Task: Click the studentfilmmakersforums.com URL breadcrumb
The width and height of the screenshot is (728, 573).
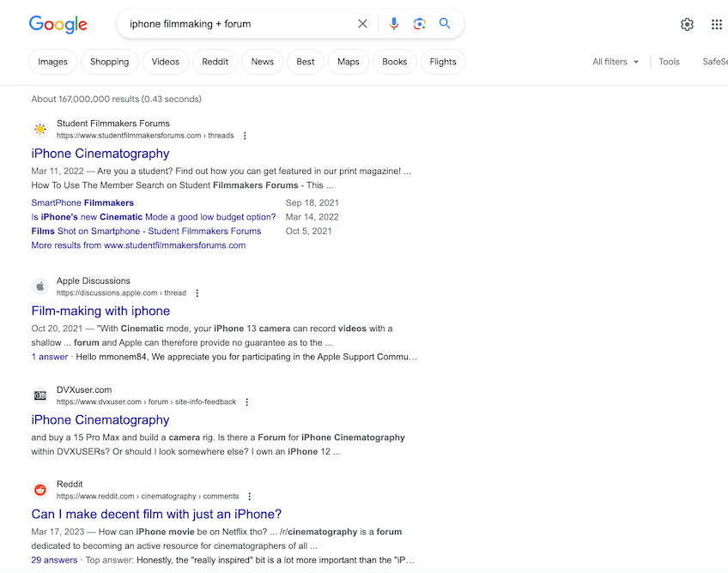Action: pyautogui.click(x=145, y=136)
